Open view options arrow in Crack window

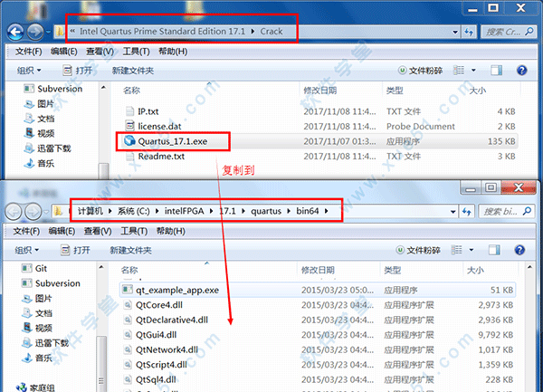[473, 71]
